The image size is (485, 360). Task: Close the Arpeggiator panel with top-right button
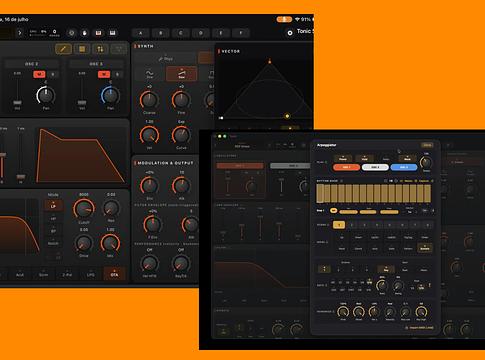(x=427, y=145)
